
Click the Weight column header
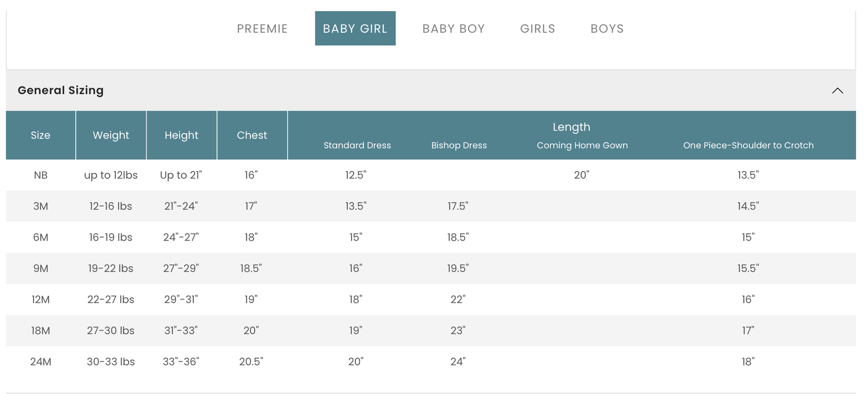[111, 135]
